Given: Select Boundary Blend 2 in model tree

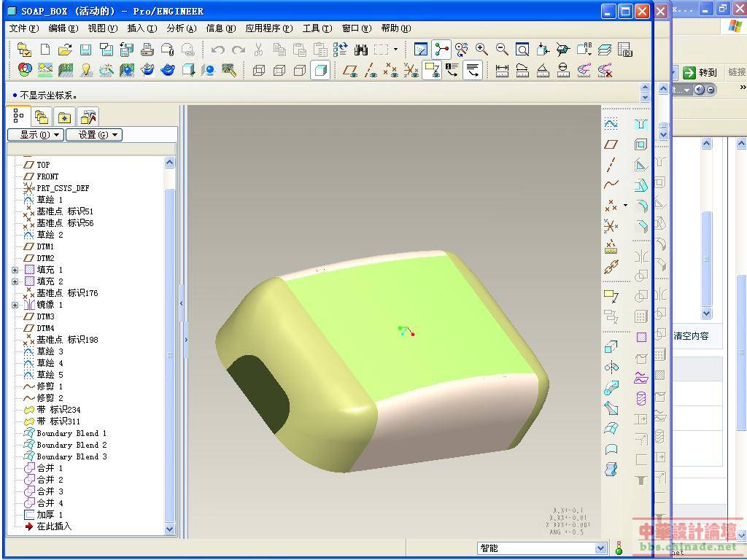Looking at the screenshot, I should (71, 445).
